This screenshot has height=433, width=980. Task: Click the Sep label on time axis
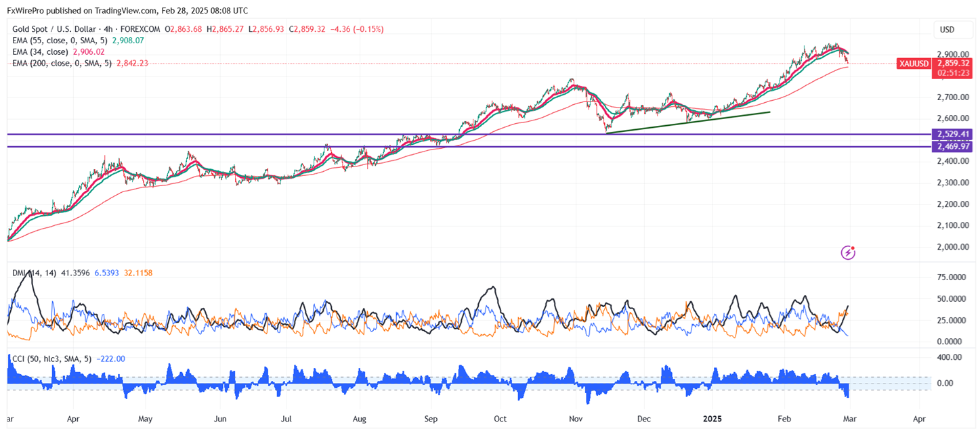pos(431,419)
